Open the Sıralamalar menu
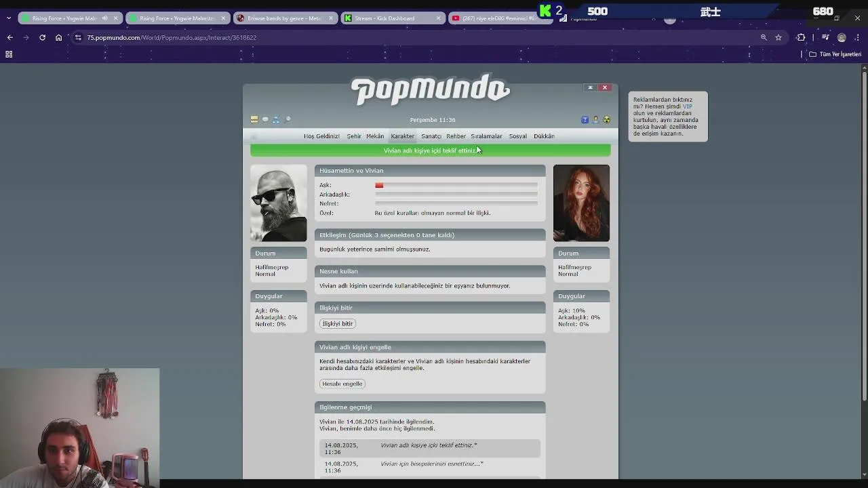 (486, 136)
